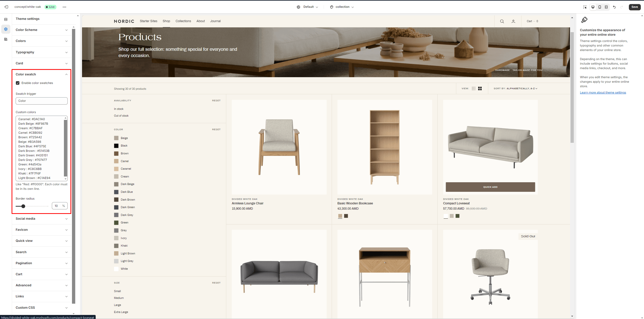The image size is (644, 319).
Task: Click the Save button
Action: pos(634,7)
